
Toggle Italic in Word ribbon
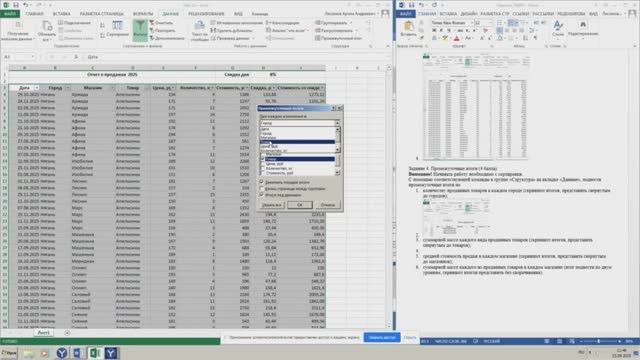(441, 31)
